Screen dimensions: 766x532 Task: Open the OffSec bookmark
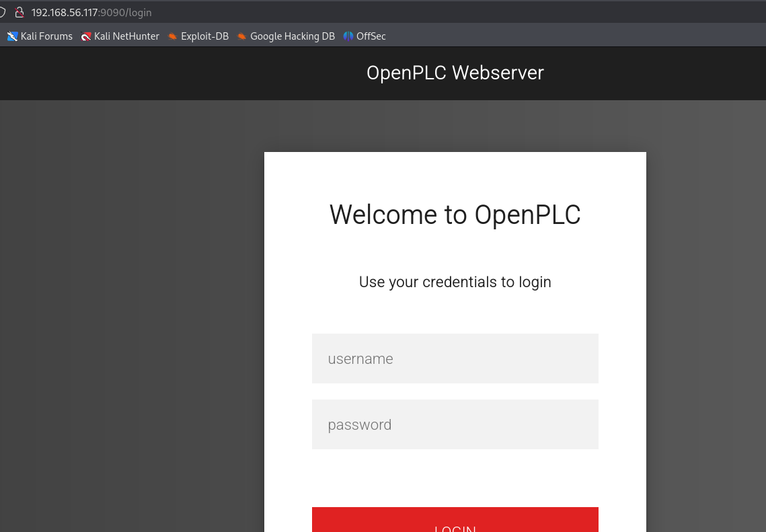(365, 36)
